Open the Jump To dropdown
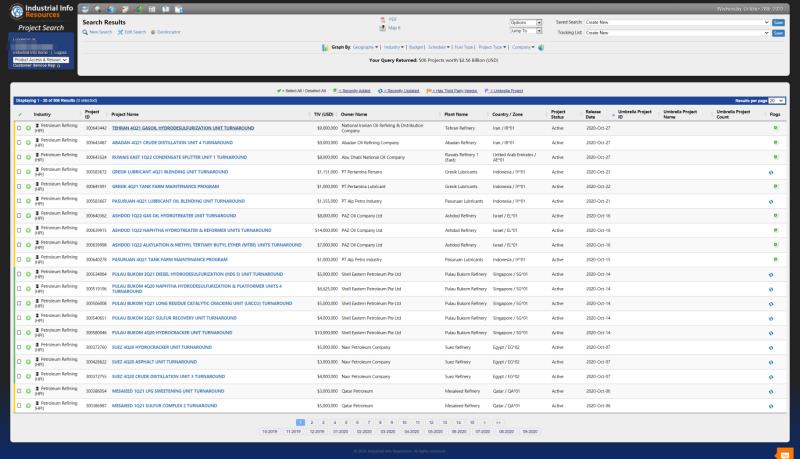 tap(526, 31)
